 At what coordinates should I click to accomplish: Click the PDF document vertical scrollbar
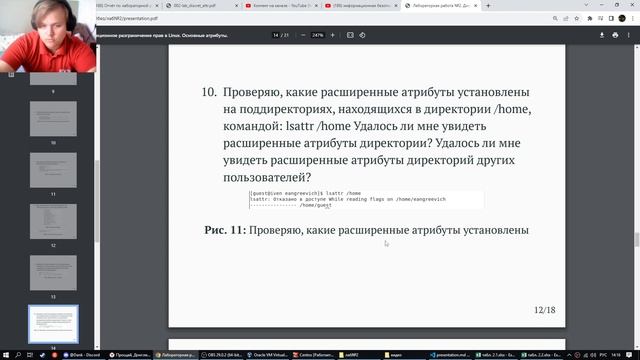[637, 240]
